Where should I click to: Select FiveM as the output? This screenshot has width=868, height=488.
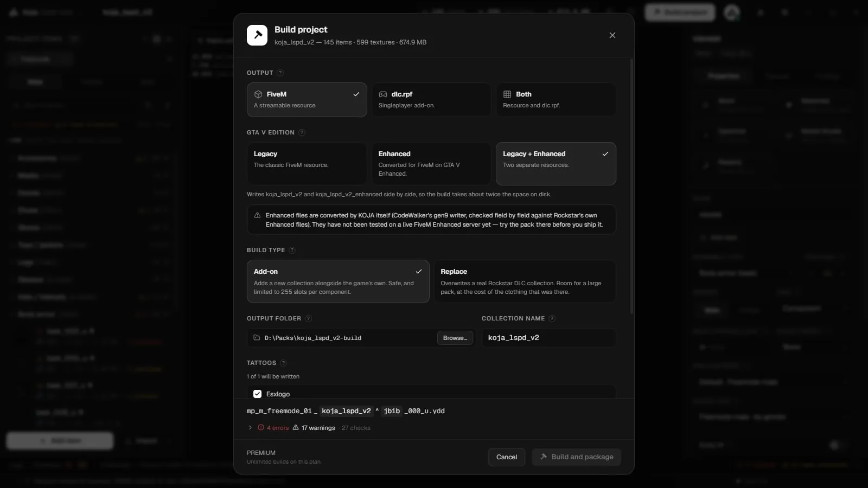click(307, 100)
